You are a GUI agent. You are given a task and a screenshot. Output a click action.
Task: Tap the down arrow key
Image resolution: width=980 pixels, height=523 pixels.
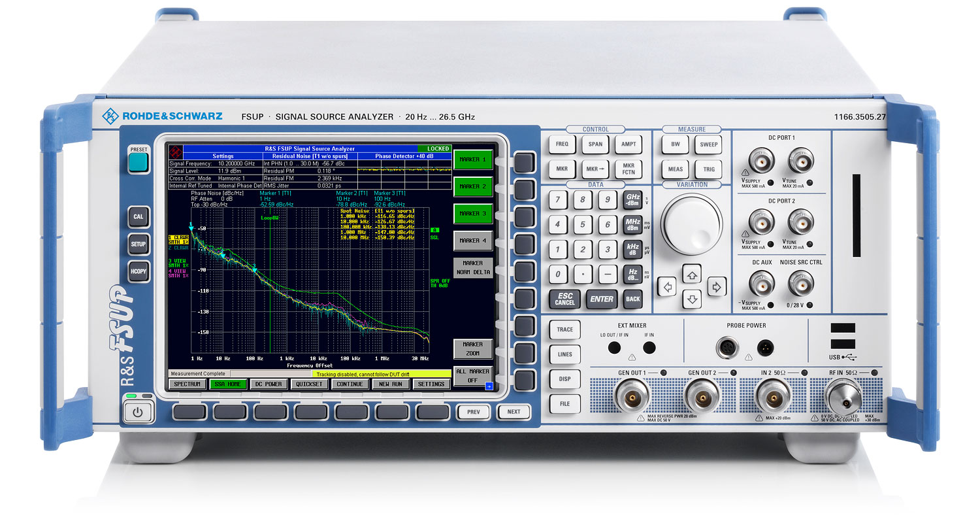(692, 300)
